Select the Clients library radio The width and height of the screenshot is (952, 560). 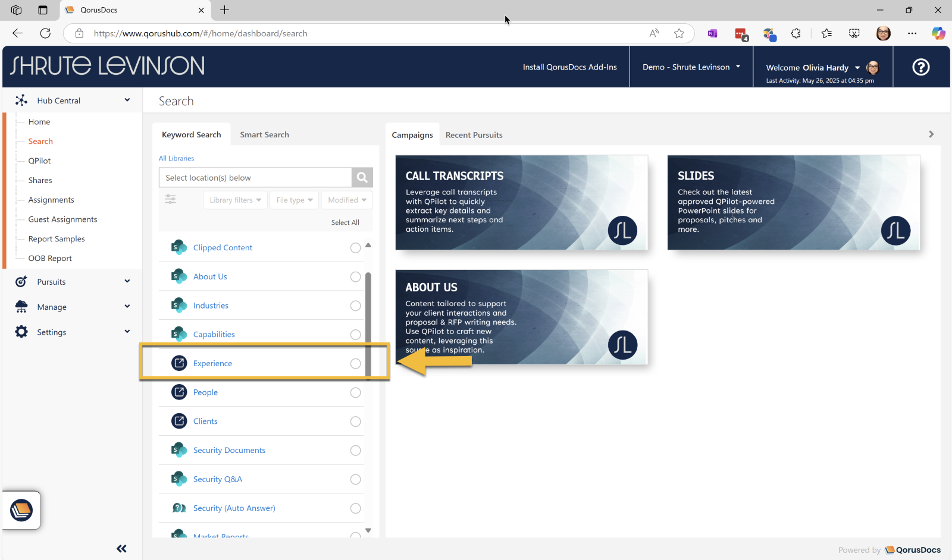pos(355,421)
